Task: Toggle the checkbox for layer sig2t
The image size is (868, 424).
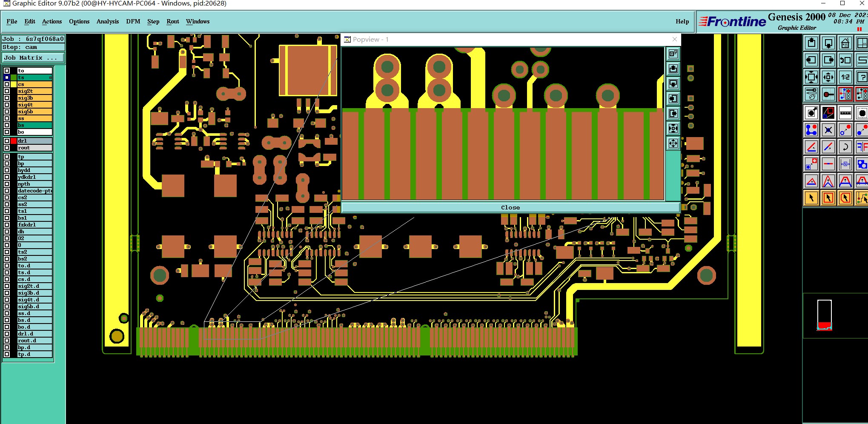Action: (x=7, y=91)
